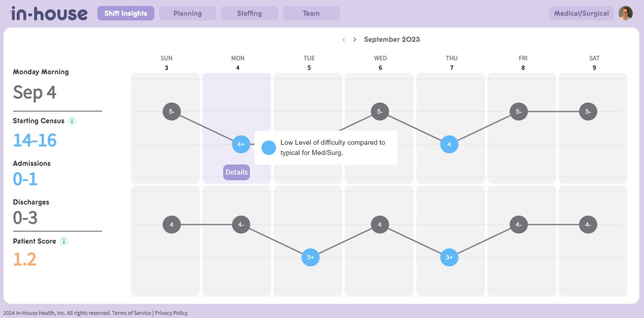The image size is (644, 318).
Task: Select the blue 3+ node on Tuesday
Action: (x=310, y=257)
